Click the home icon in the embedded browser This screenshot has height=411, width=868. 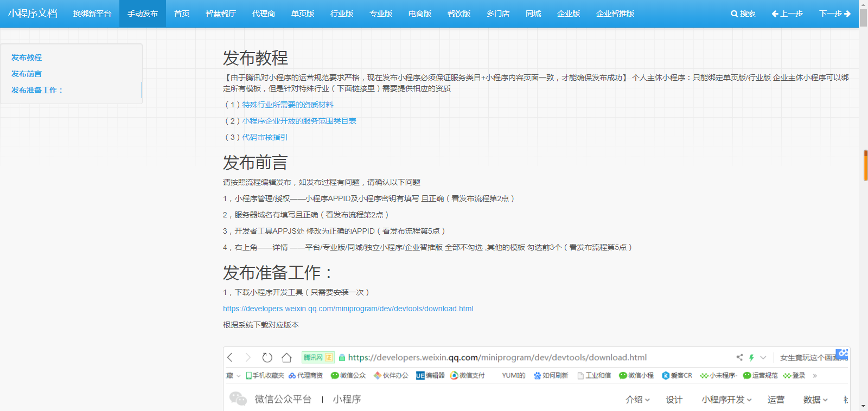[x=286, y=357]
